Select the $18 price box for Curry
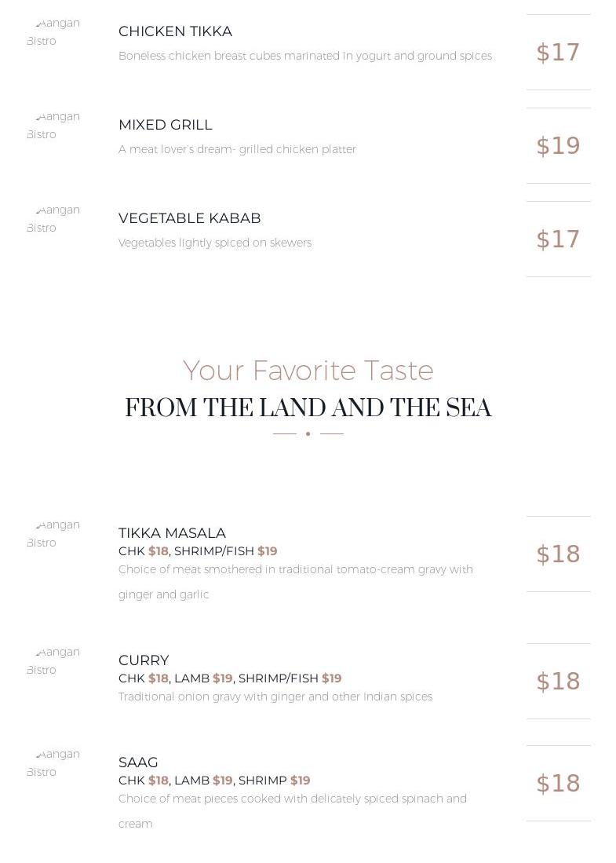Image resolution: width=616 pixels, height=863 pixels. tap(558, 682)
